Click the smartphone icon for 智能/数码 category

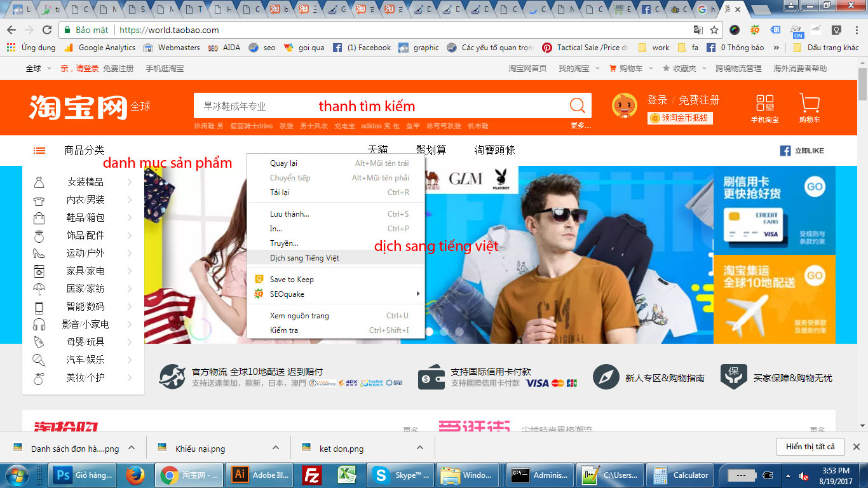(x=39, y=307)
